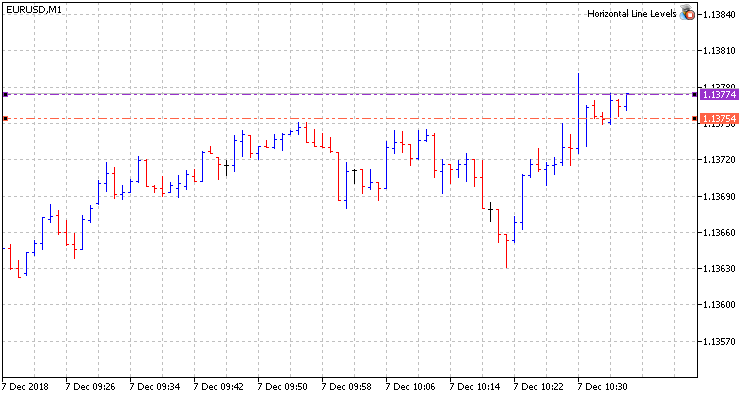Click the '7 Dec 10:06' time label
Viewport: 750px width, 398px height.
[x=411, y=387]
